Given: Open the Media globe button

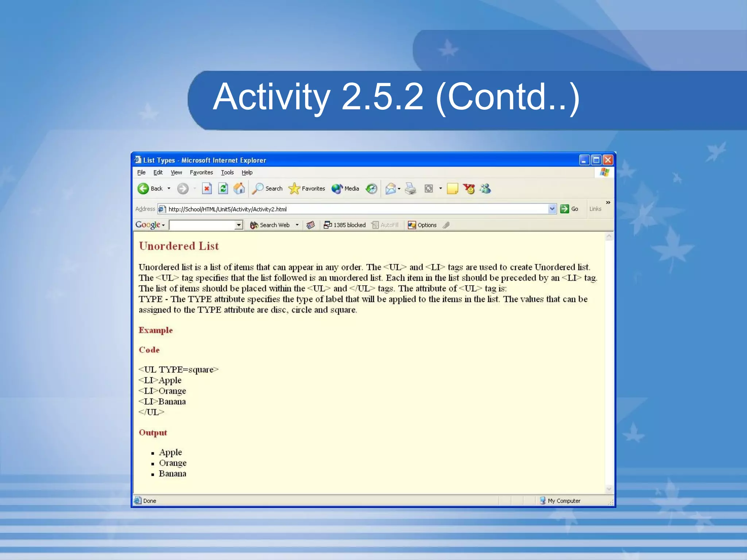Looking at the screenshot, I should (345, 188).
